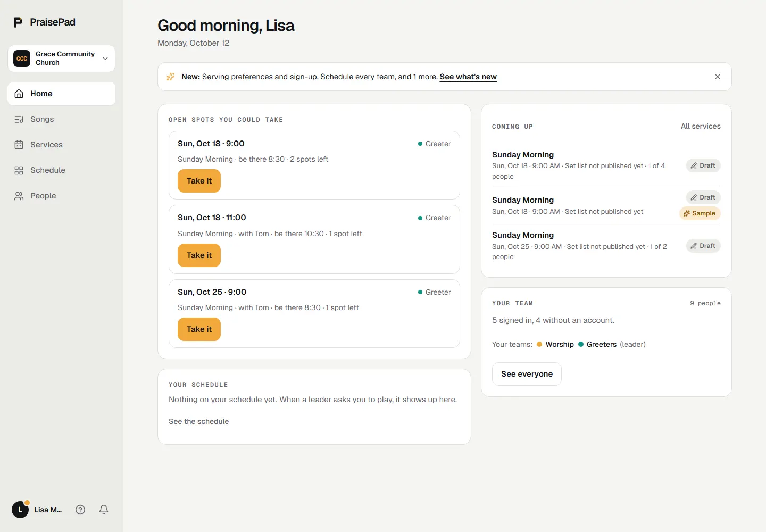
Task: Click See the schedule link
Action: [x=198, y=421]
